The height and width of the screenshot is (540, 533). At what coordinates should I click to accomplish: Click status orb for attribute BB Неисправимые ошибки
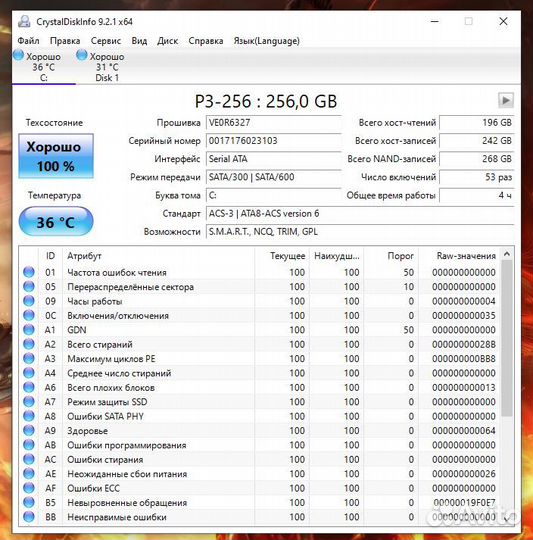[x=29, y=517]
